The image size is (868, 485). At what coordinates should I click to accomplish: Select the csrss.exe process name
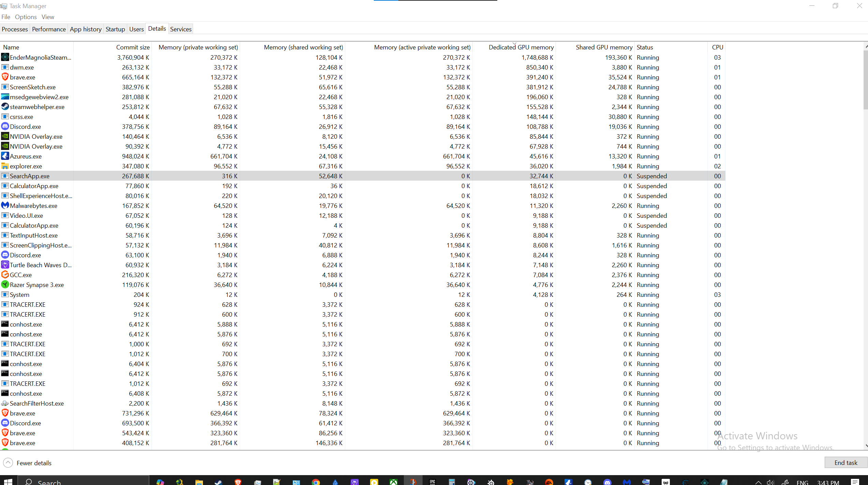pos(21,117)
